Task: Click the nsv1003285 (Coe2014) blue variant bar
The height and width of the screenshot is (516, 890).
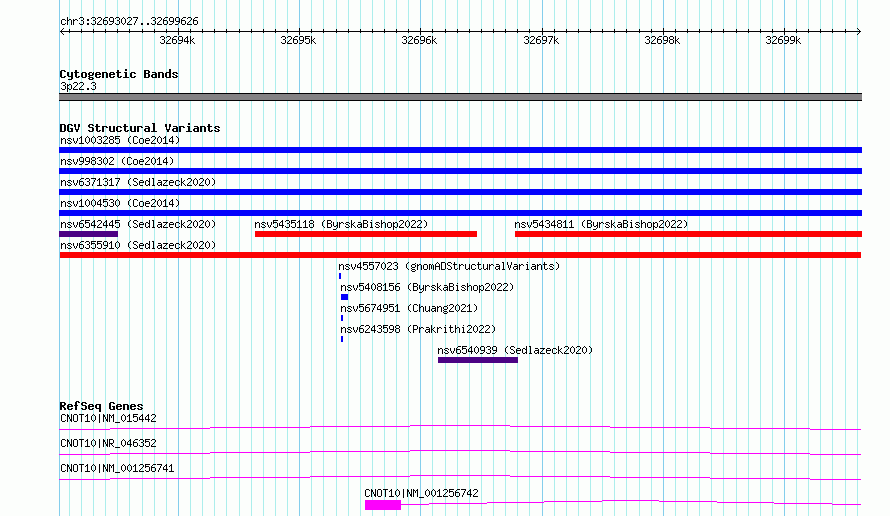Action: 460,150
